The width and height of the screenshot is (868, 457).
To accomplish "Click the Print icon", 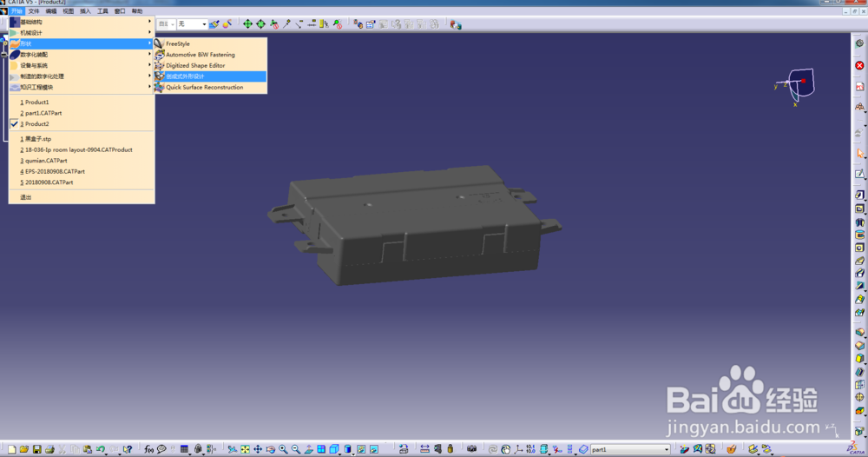I will 49,449.
